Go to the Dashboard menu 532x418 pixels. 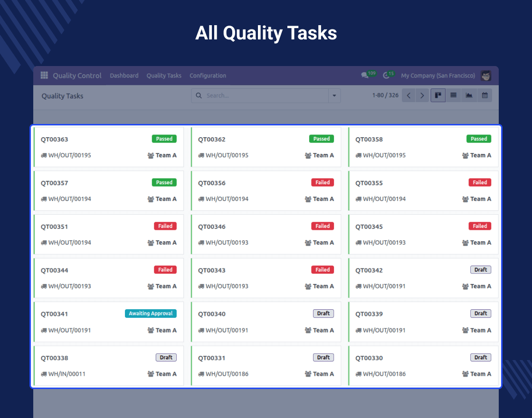coord(124,76)
